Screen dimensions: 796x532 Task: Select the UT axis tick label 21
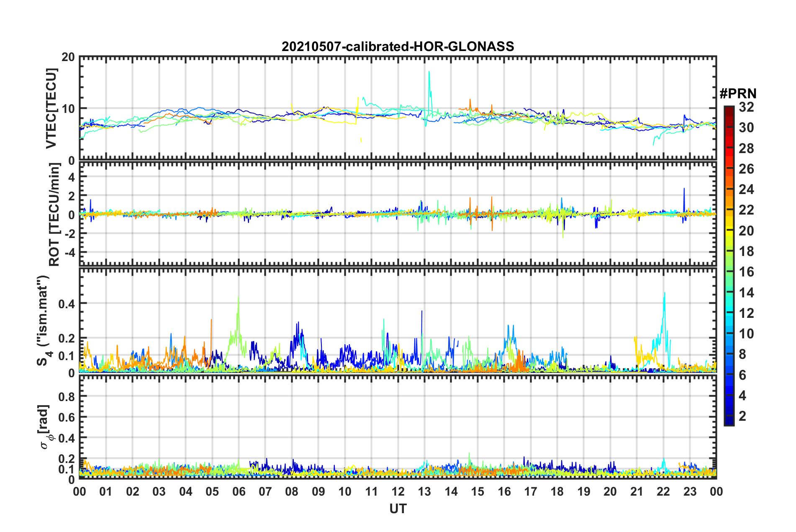(637, 491)
